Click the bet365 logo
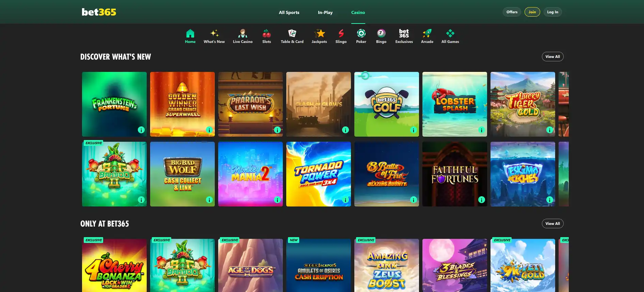The height and width of the screenshot is (292, 644). [99, 12]
